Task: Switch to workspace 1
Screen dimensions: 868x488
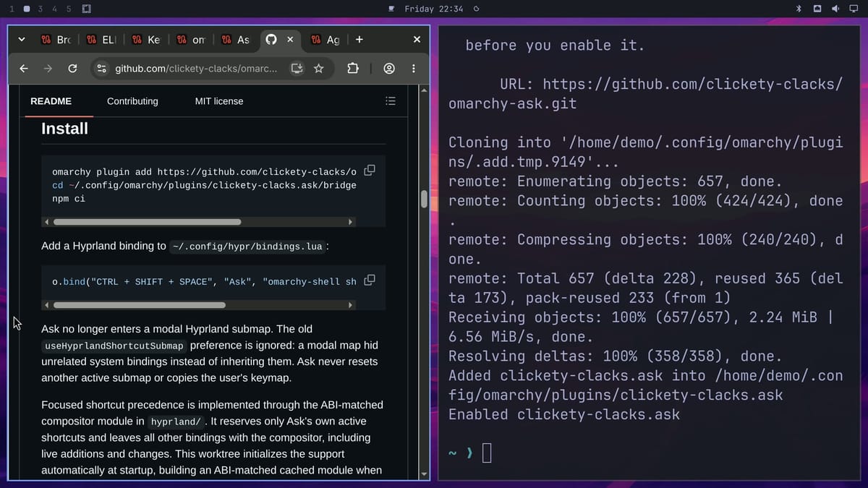Action: pyautogui.click(x=12, y=9)
